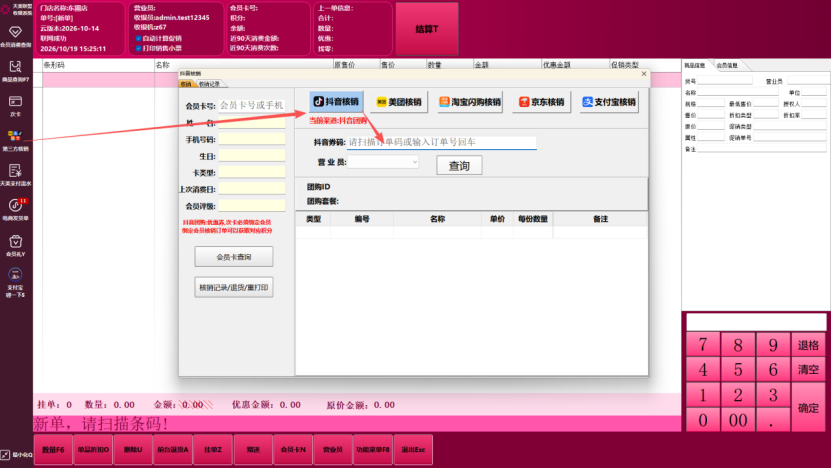Click the 会员卡N button
The width and height of the screenshot is (831, 468).
pos(293,449)
